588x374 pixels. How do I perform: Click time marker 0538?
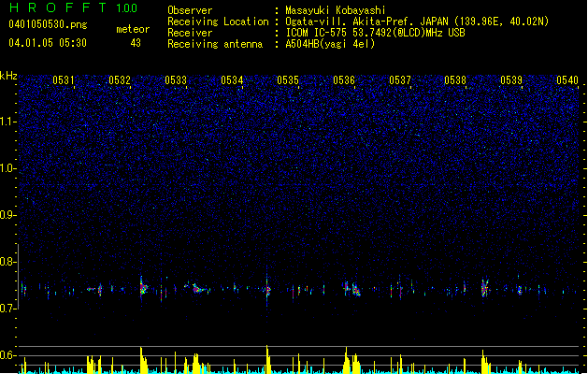(455, 80)
